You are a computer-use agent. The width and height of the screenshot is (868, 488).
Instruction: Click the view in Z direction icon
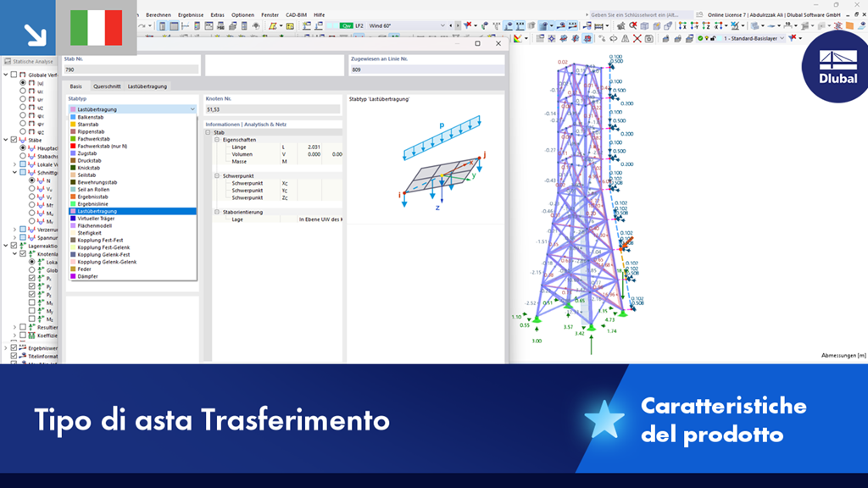click(706, 25)
